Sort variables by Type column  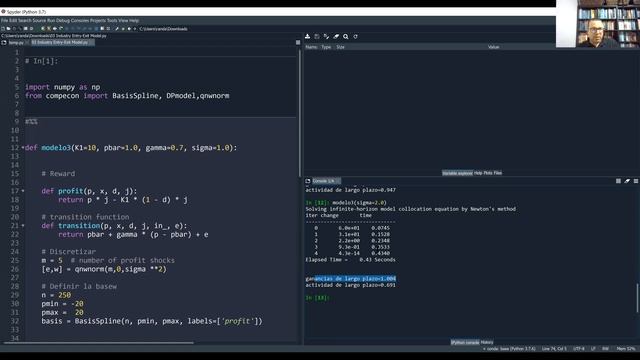[326, 47]
